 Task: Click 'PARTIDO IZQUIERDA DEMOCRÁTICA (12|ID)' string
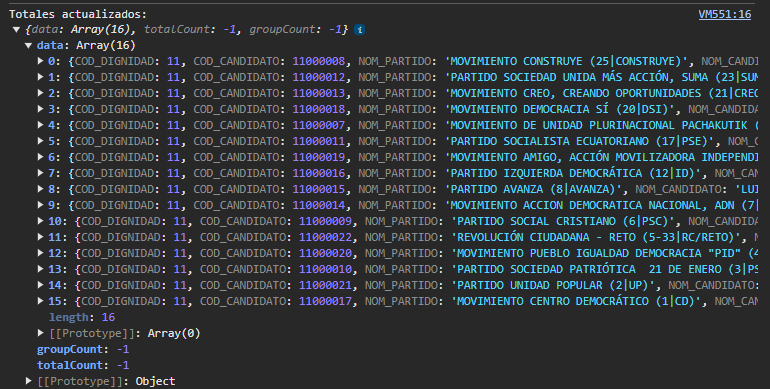coord(573,173)
